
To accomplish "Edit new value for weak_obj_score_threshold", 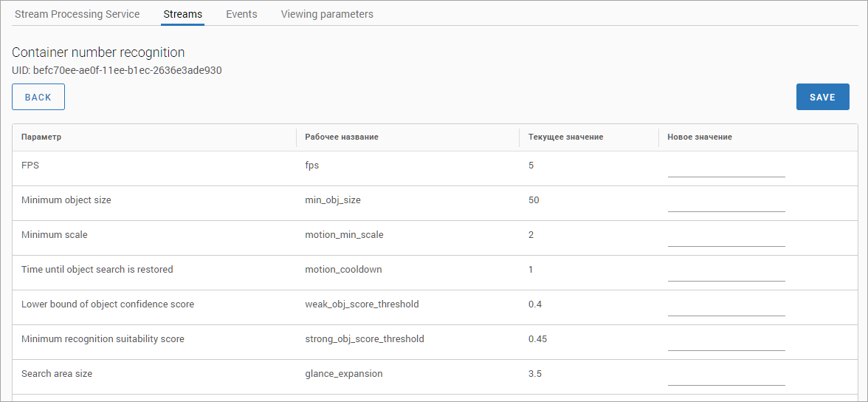I will pos(726,308).
